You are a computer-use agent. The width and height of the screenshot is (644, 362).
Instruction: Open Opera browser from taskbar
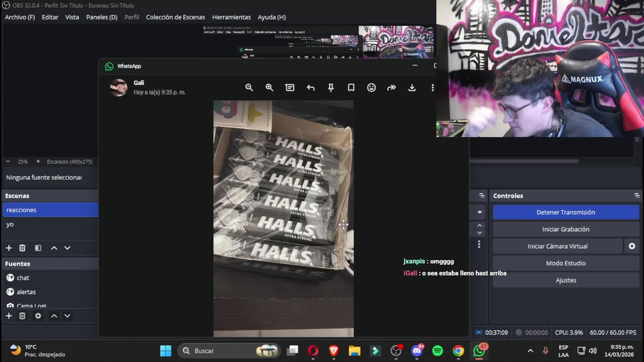(313, 351)
